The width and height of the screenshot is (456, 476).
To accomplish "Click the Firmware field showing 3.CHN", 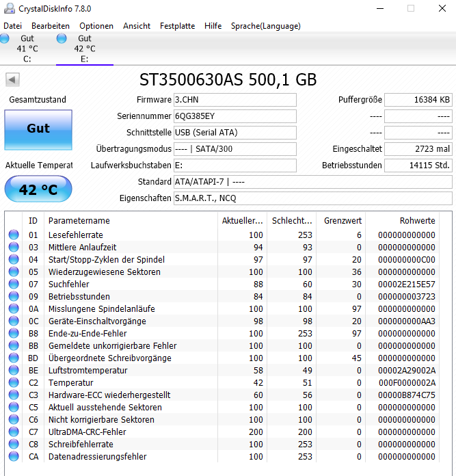I will 234,100.
